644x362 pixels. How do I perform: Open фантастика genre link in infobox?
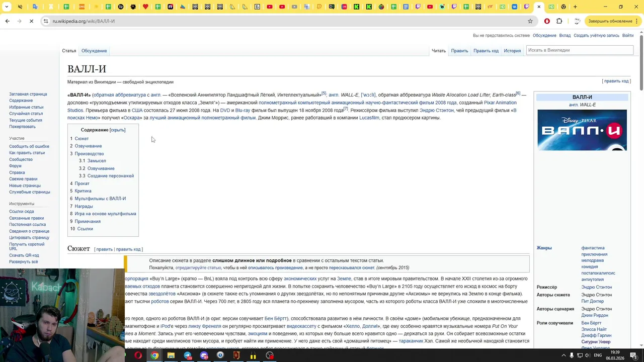point(593,248)
